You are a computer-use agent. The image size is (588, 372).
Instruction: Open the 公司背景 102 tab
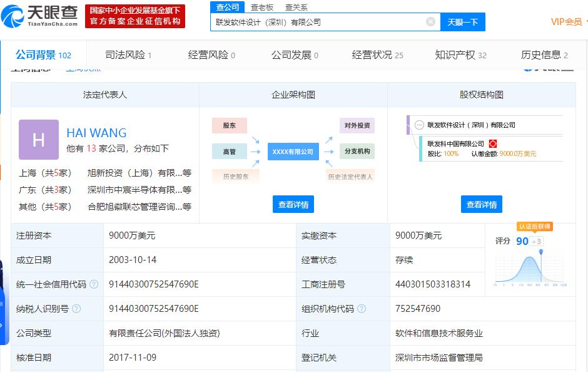(44, 55)
